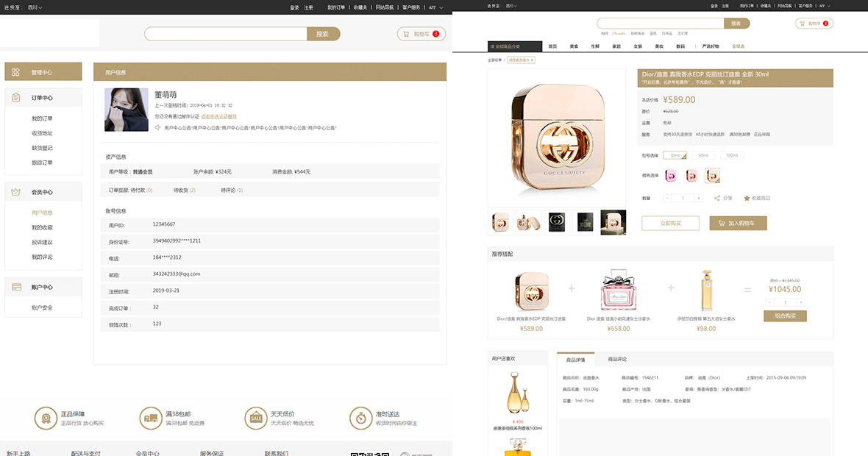Select the last product gallery thumbnail
Image resolution: width=868 pixels, height=456 pixels.
613,222
